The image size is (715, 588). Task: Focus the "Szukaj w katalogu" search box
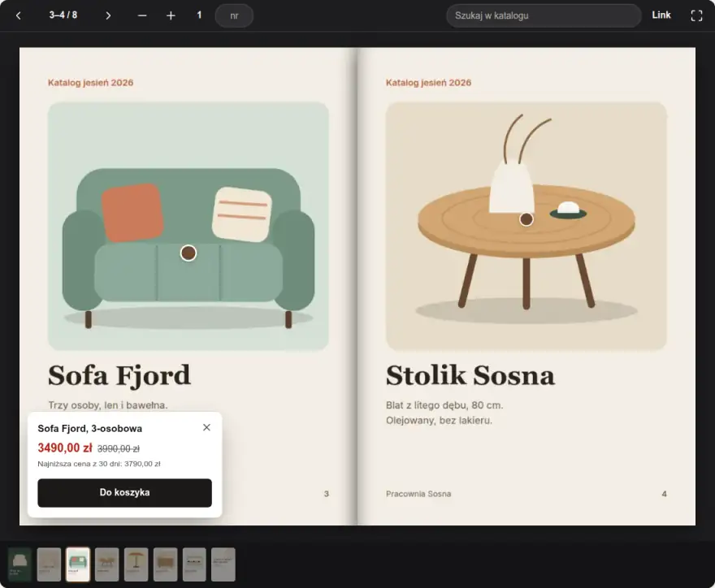[x=544, y=15]
